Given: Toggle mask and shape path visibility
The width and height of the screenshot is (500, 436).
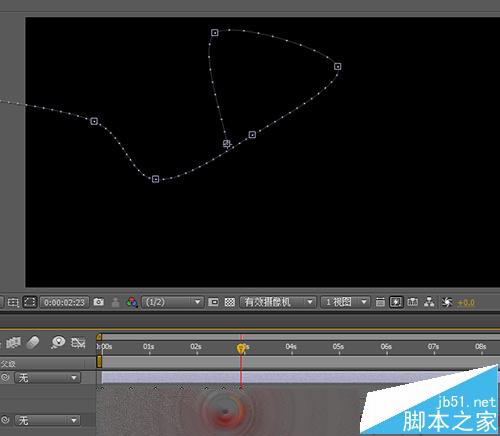Looking at the screenshot, I should coord(30,302).
